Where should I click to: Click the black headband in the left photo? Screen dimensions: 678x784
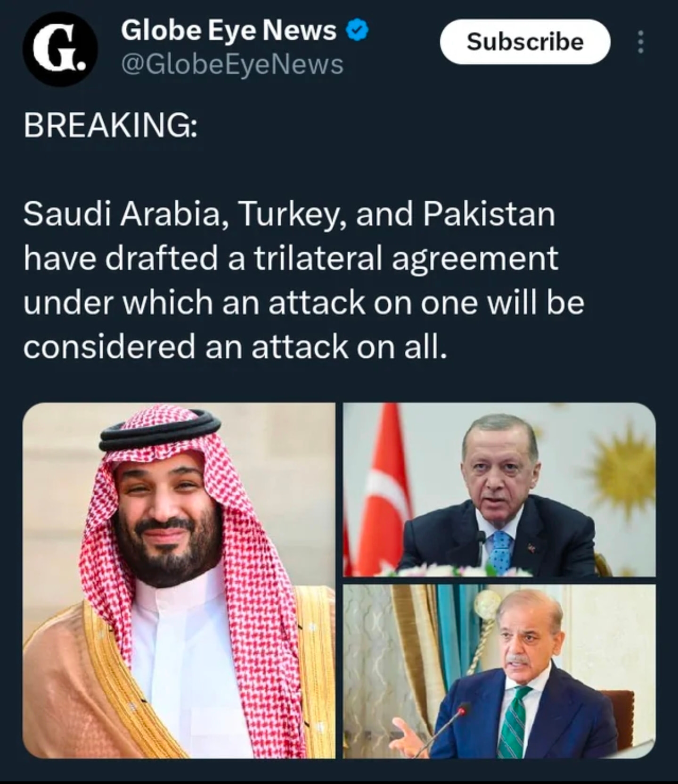(160, 432)
